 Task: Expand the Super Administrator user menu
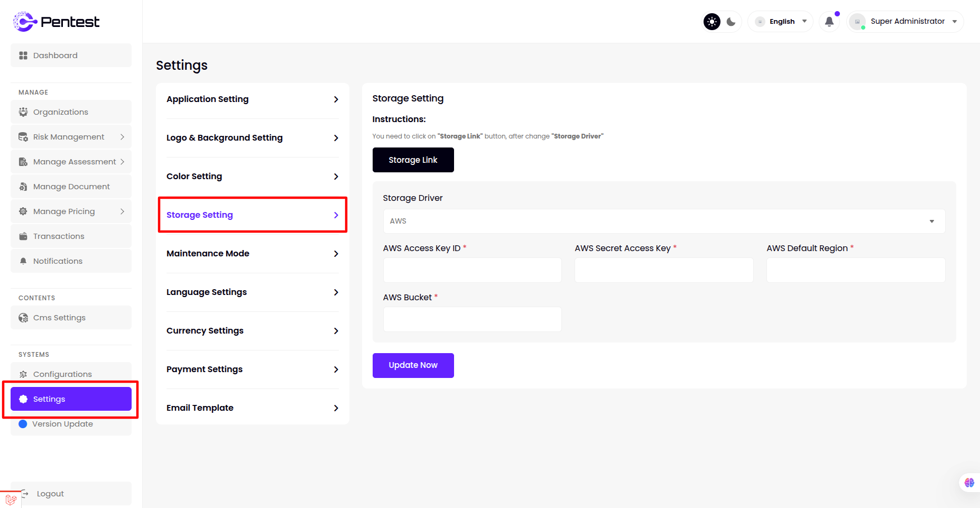pyautogui.click(x=906, y=22)
